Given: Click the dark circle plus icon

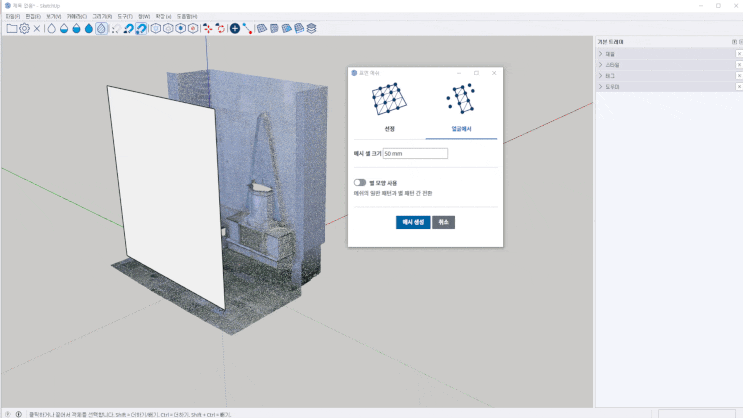Looking at the screenshot, I should click(235, 28).
